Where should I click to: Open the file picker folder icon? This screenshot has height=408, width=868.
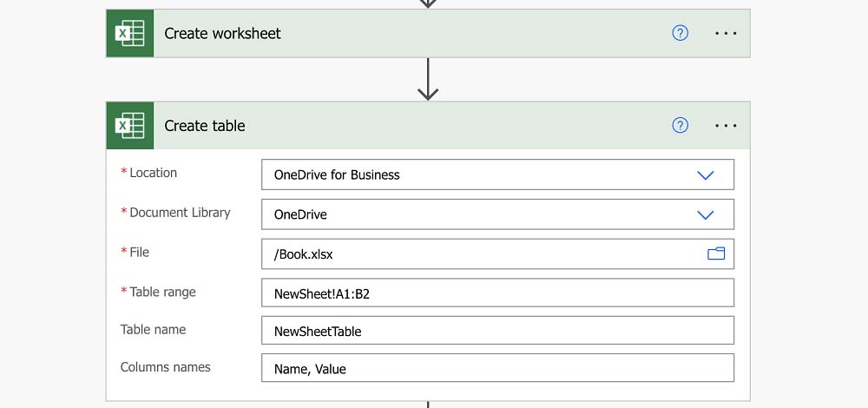point(716,253)
